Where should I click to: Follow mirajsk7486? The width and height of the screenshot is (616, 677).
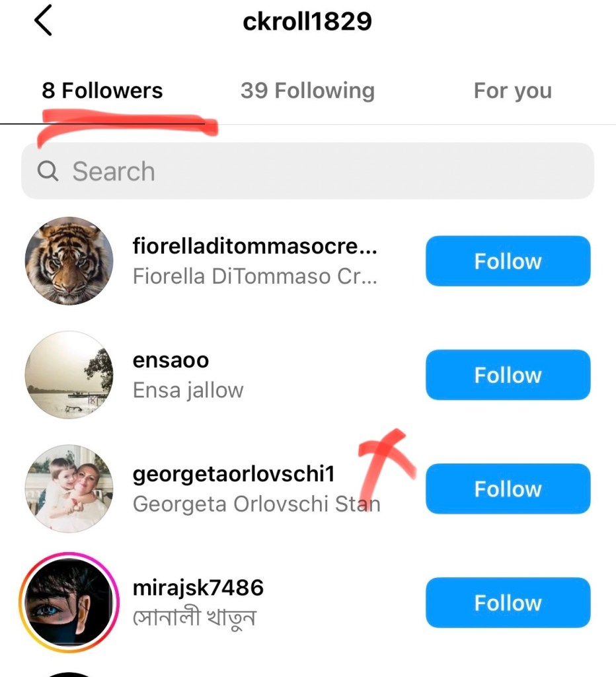(507, 602)
